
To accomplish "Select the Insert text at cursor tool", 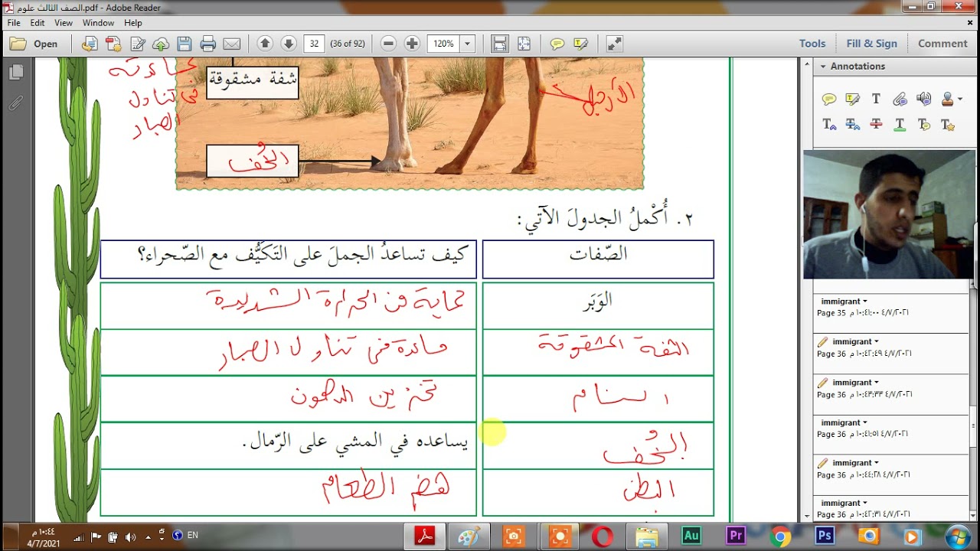I will 829,124.
